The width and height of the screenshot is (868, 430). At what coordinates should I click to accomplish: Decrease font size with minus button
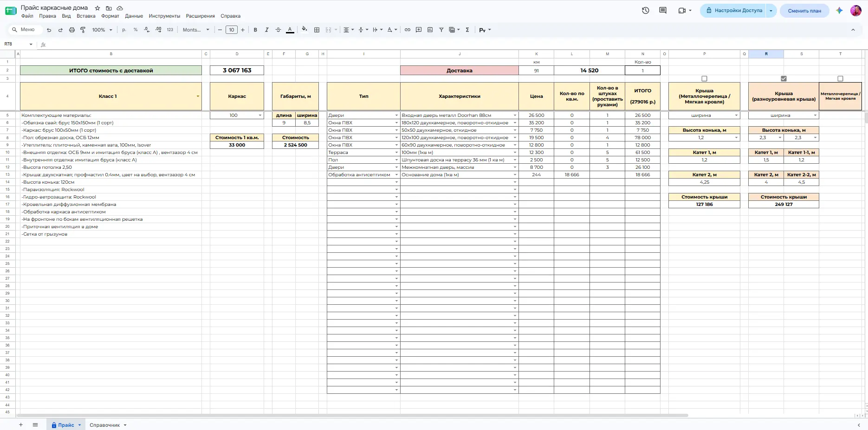point(220,30)
